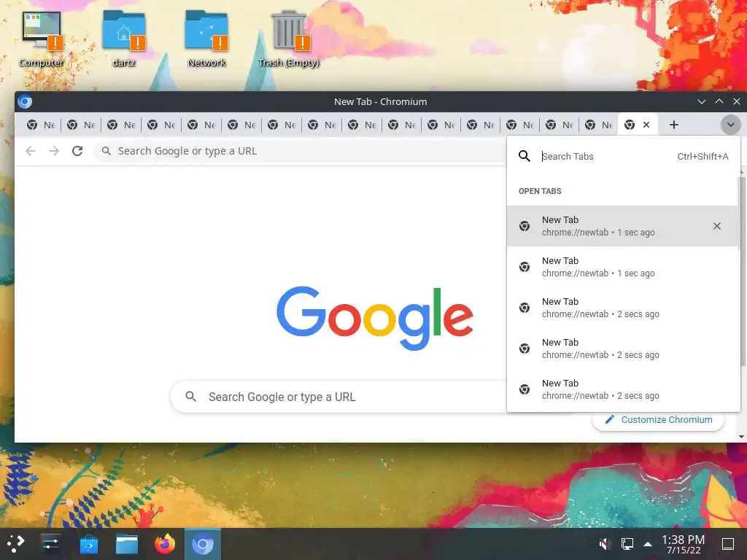
Task: Switch to the fifth tab in the tab strip
Action: tap(201, 125)
